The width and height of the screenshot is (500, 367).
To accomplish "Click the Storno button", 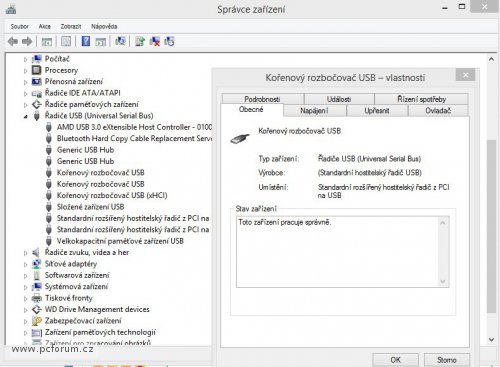I will coord(447,360).
